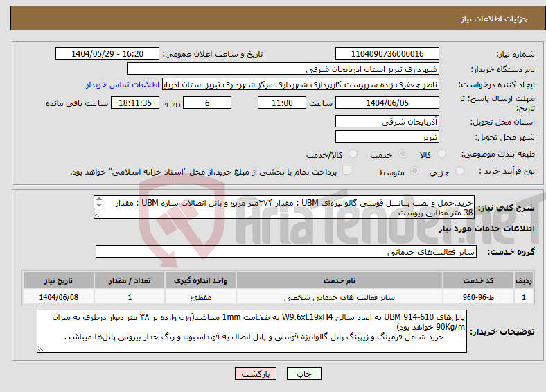Viewport: 546px width, 392px height.
Task: Click the remaining time field 18:11:35
Action: coord(135,103)
